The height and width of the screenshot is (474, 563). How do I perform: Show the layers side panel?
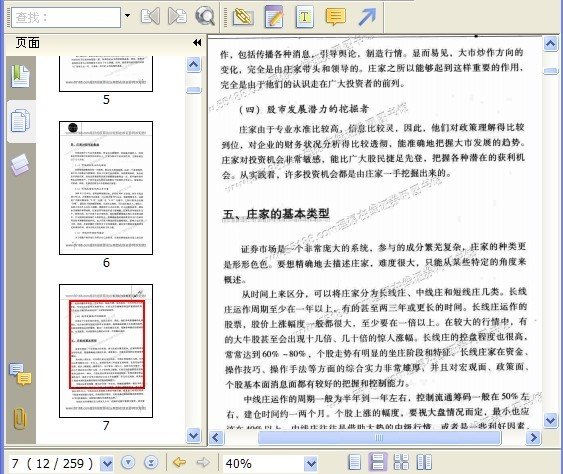(20, 164)
